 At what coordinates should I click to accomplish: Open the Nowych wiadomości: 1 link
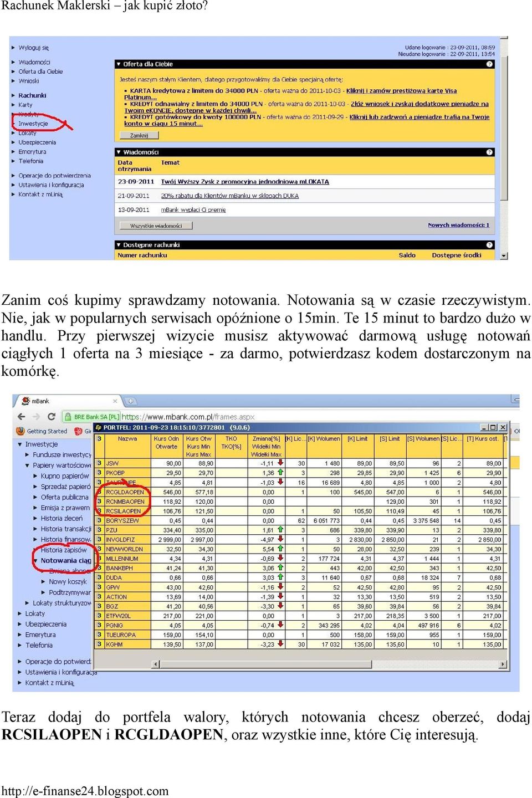(459, 225)
